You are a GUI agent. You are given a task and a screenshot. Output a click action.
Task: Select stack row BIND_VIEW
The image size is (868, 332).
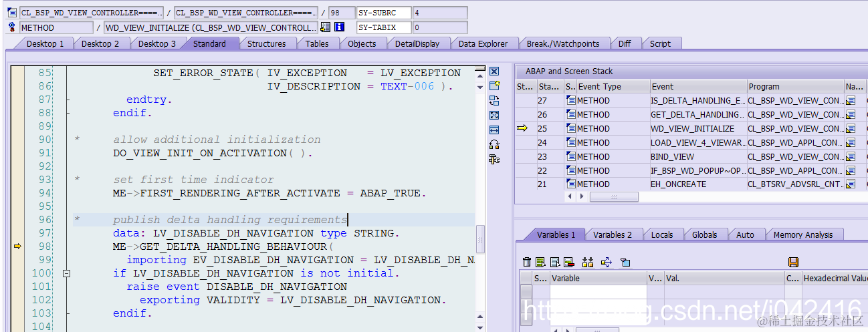pos(697,156)
